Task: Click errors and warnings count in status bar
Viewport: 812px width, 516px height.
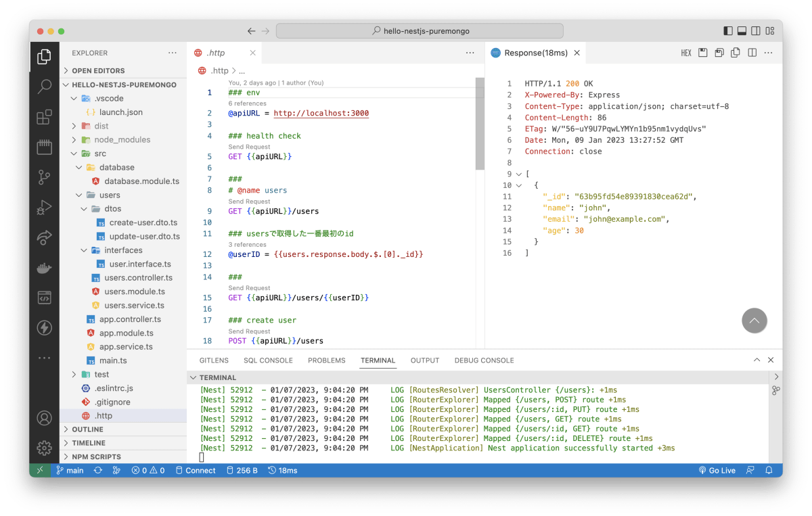Action: tap(148, 470)
